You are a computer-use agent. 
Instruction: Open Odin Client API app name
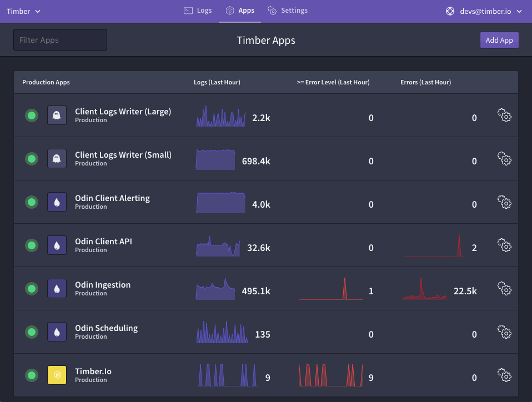click(x=103, y=242)
